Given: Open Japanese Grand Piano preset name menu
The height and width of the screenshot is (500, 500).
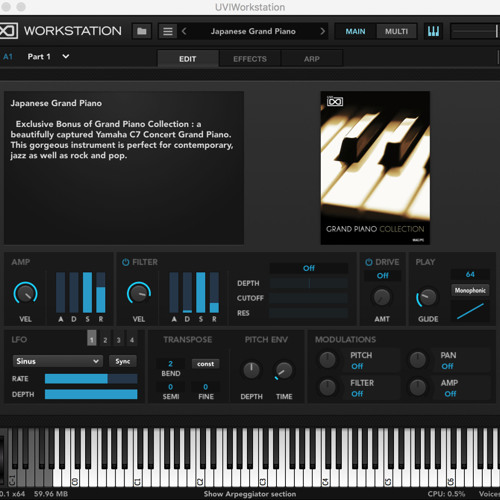Looking at the screenshot, I should pyautogui.click(x=253, y=31).
